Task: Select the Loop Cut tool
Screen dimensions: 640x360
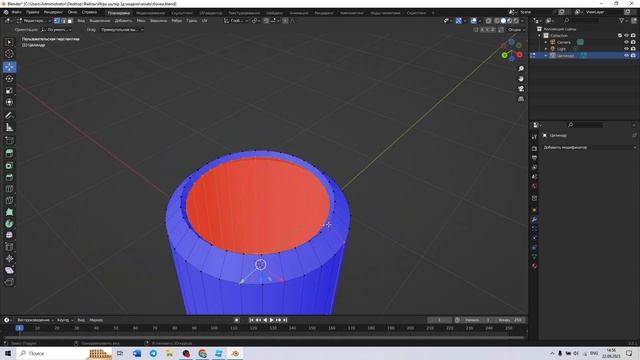Action: click(9, 189)
